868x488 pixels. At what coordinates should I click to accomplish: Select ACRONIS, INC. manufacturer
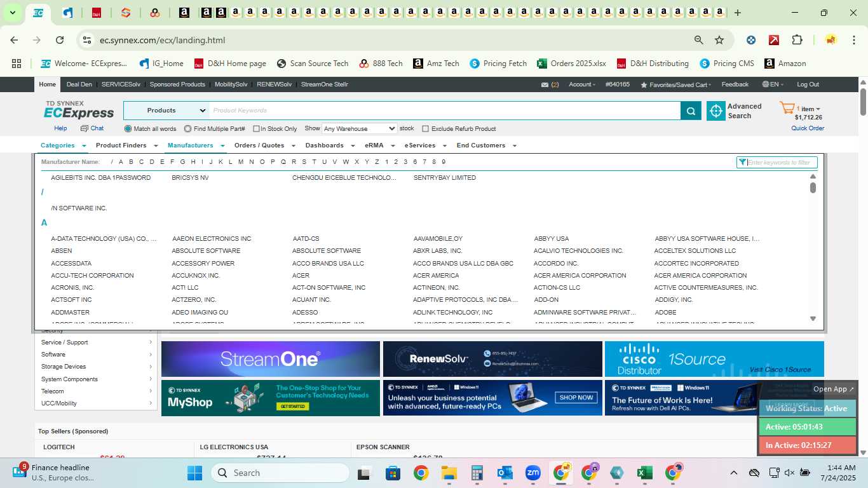click(72, 288)
